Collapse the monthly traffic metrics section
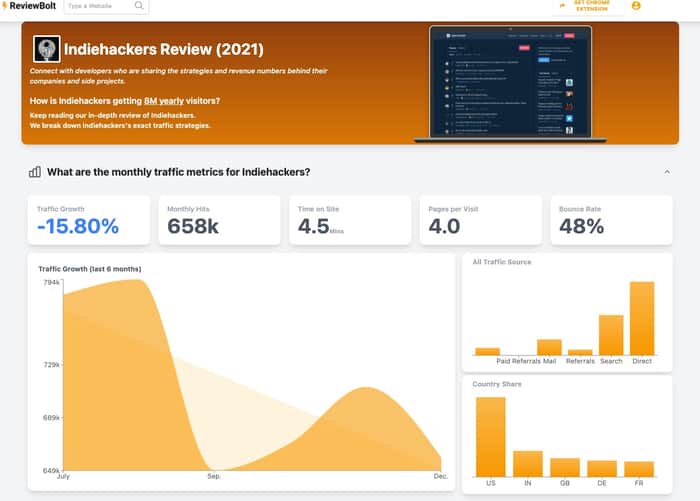Viewport: 700px width, 501px height. click(x=667, y=172)
